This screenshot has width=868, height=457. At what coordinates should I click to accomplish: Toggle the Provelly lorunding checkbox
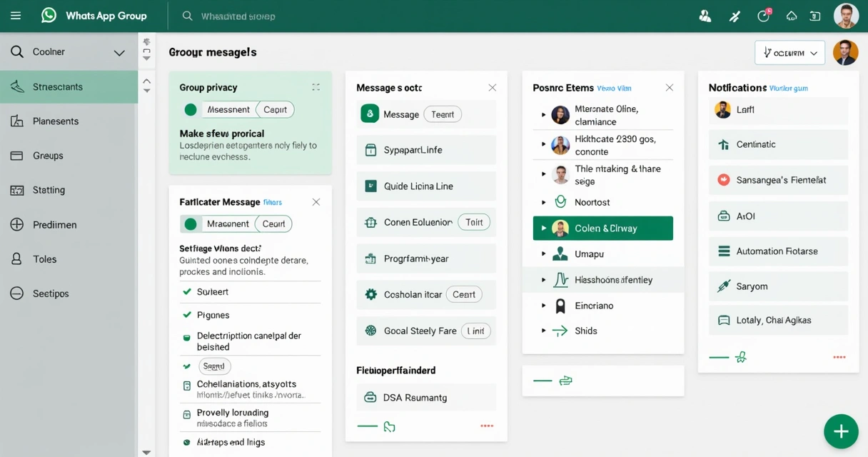tap(187, 415)
